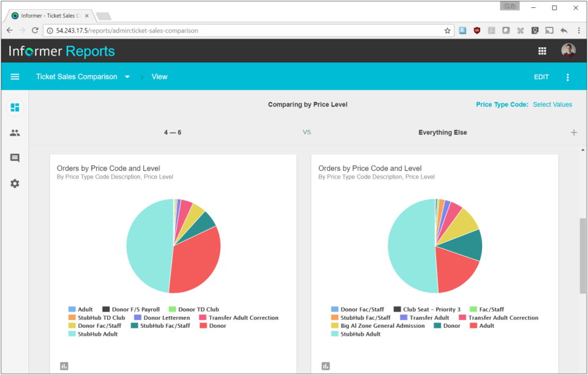Open chart options on right pie card
This screenshot has width=588, height=375.
tap(325, 366)
